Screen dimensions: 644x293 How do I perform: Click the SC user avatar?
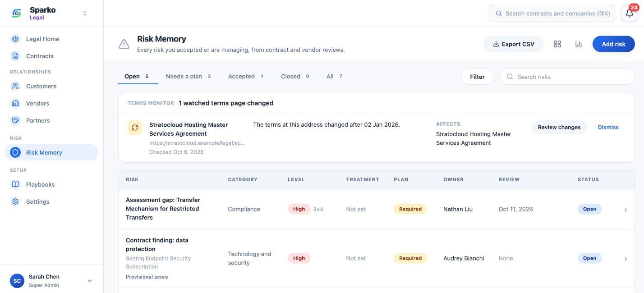(17, 281)
